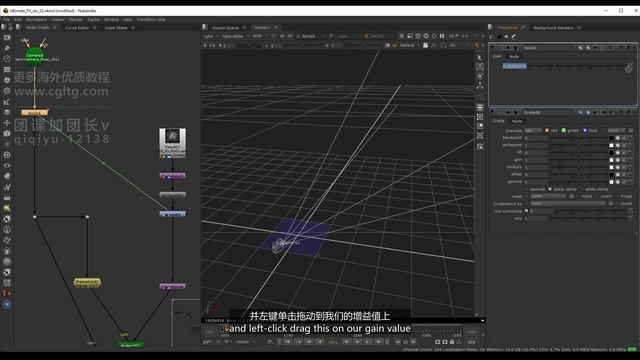Switch to the Export Queue tab
Viewport: 640px width, 360px height.
click(225, 28)
